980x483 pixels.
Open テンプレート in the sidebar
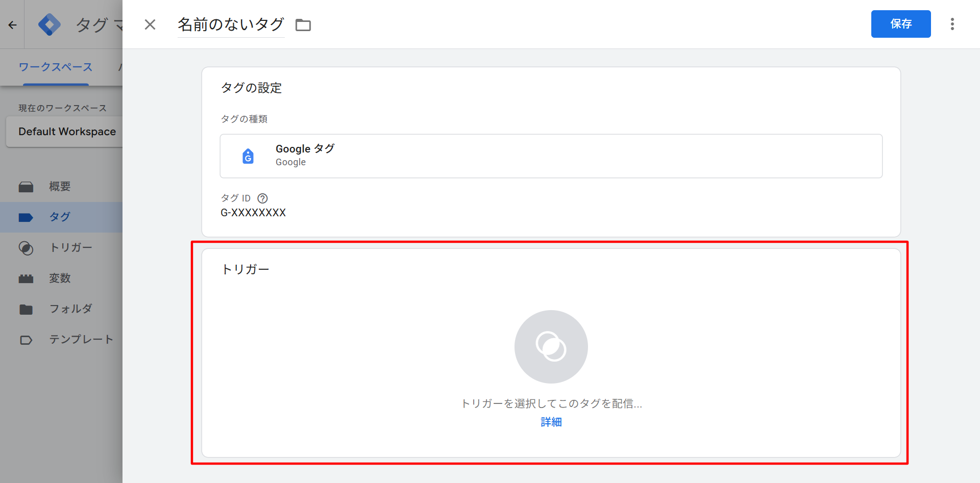click(x=81, y=340)
